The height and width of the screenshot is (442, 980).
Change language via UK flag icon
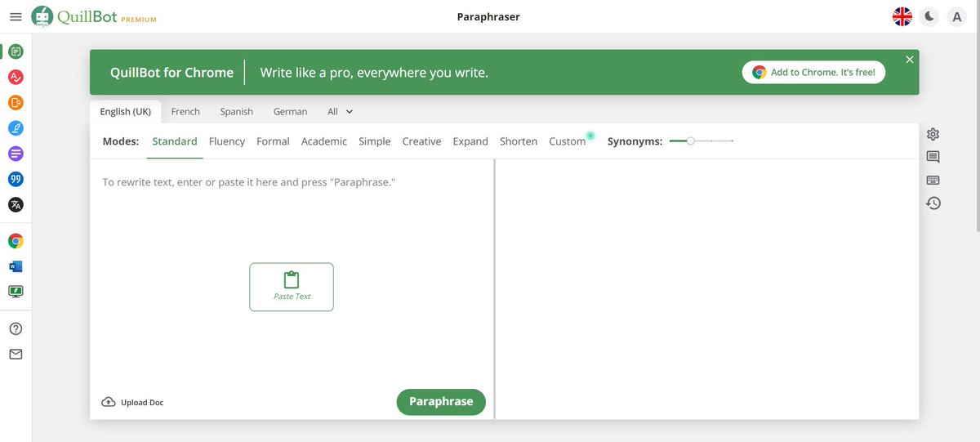(902, 16)
